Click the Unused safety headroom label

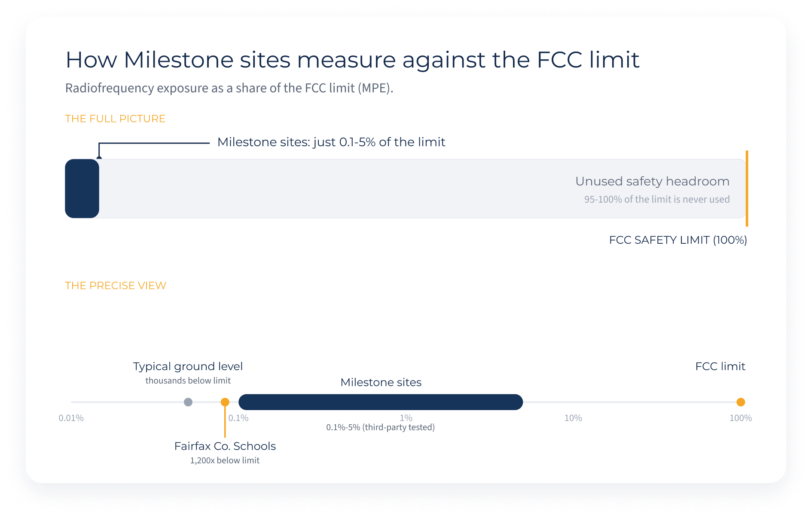coord(652,181)
